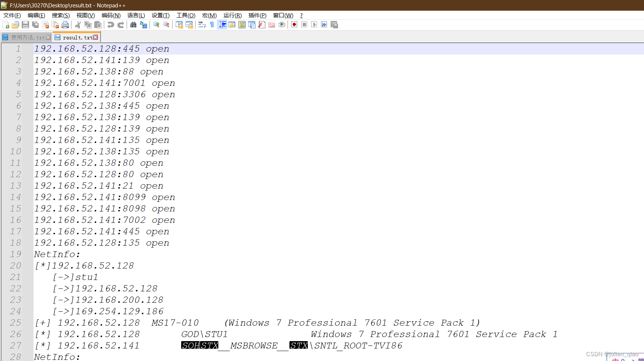Click the Copy toolbar icon
Screen dimensions: 644x361
[x=88, y=25]
